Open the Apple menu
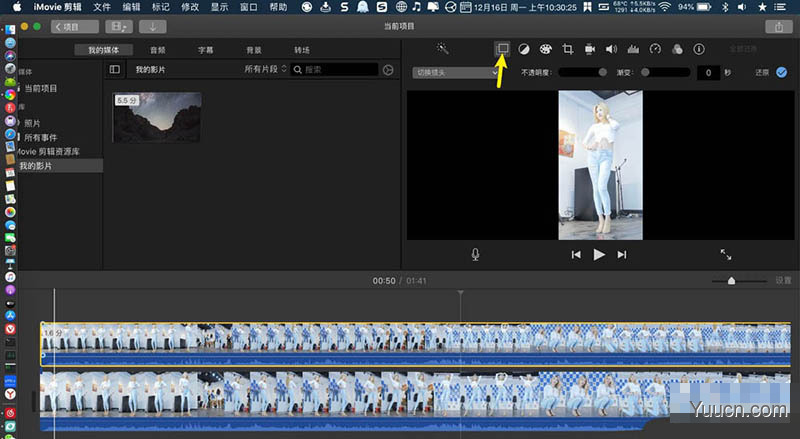Viewport: 800px width, 439px height. click(17, 7)
